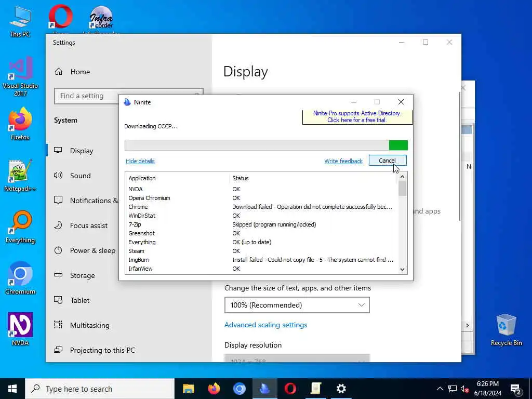Minimize the Ninite window
This screenshot has height=399, width=532.
(x=354, y=102)
